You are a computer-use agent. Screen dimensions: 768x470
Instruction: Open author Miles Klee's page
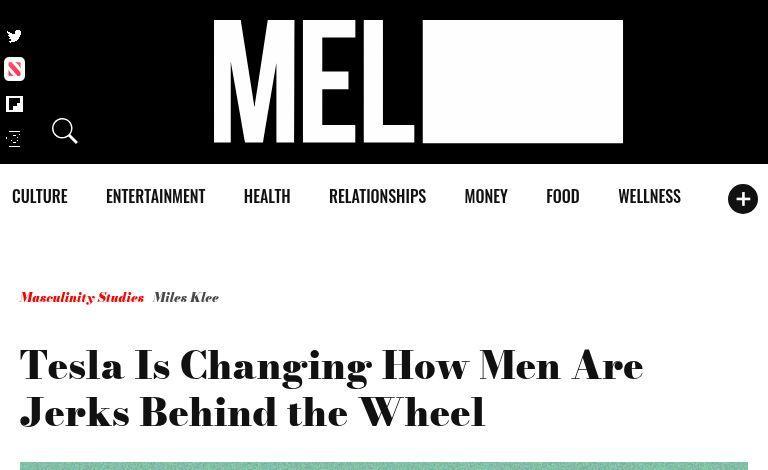tap(186, 298)
